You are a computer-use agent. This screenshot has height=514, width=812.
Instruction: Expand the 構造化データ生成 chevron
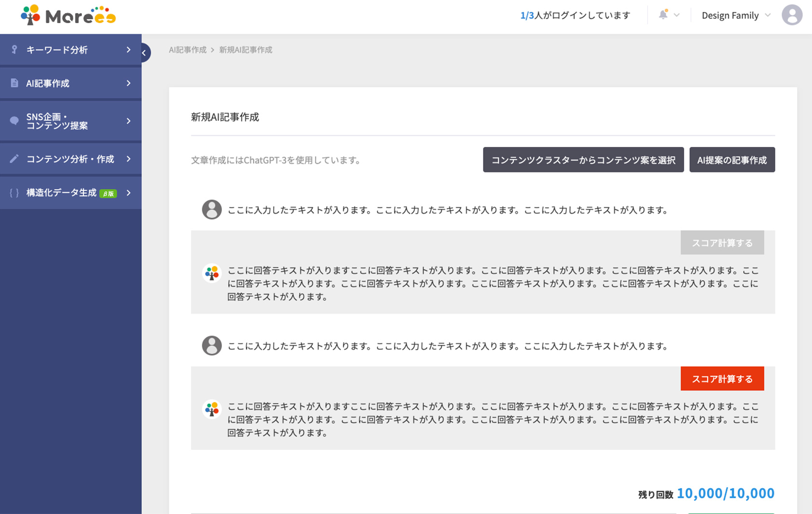[128, 193]
